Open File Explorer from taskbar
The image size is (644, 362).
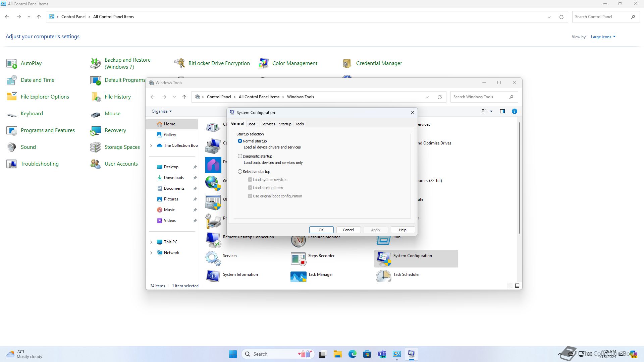(x=337, y=354)
